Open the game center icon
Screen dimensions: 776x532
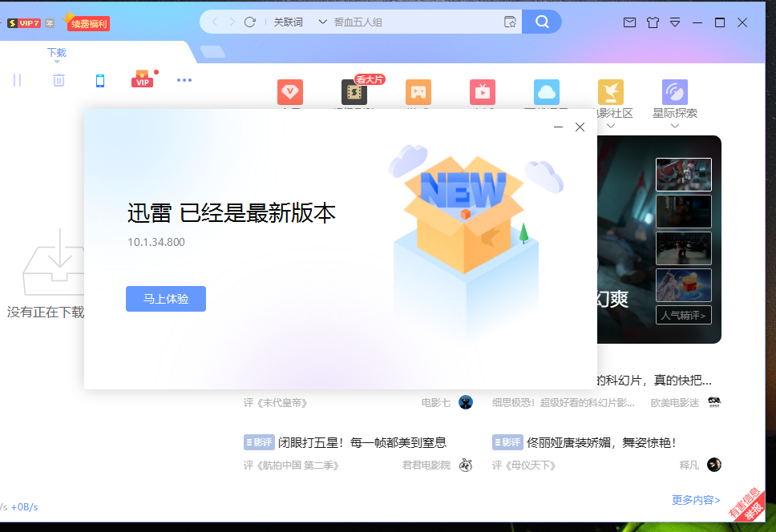[x=418, y=91]
